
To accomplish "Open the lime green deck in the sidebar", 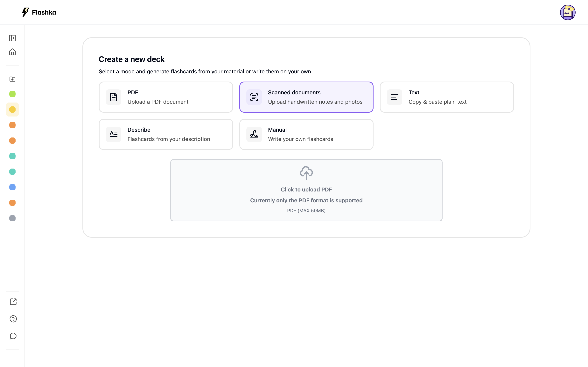I will (x=12, y=94).
